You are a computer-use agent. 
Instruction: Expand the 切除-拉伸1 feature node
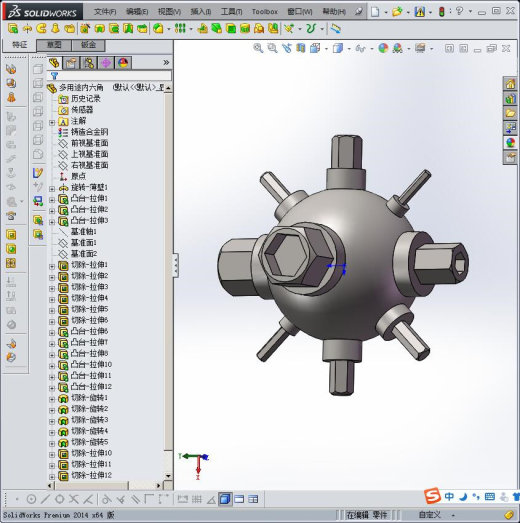[x=52, y=267]
